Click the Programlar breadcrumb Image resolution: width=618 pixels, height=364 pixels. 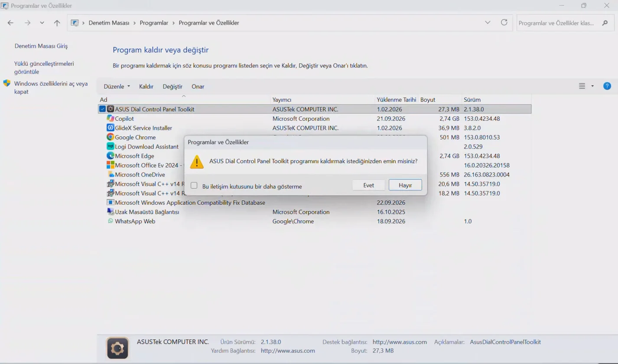pos(154,23)
